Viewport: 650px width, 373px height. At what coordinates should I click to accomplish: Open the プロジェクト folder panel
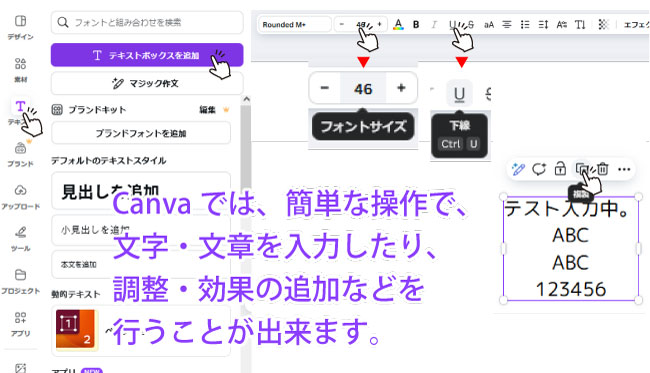(x=20, y=281)
